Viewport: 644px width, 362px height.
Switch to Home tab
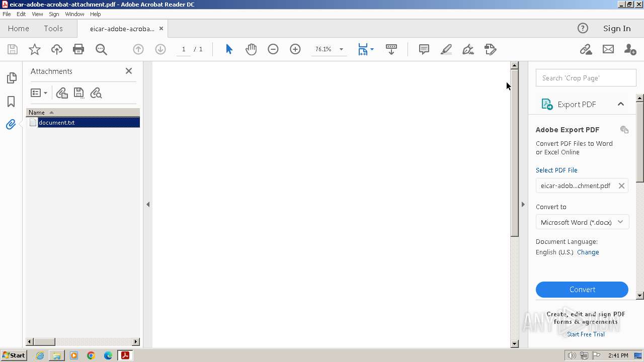19,29
